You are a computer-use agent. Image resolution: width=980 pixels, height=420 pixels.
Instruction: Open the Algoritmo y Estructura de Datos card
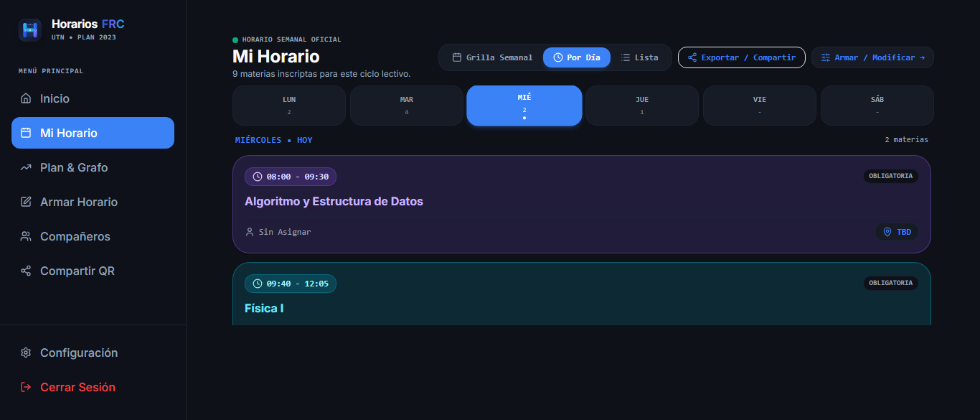pos(582,205)
